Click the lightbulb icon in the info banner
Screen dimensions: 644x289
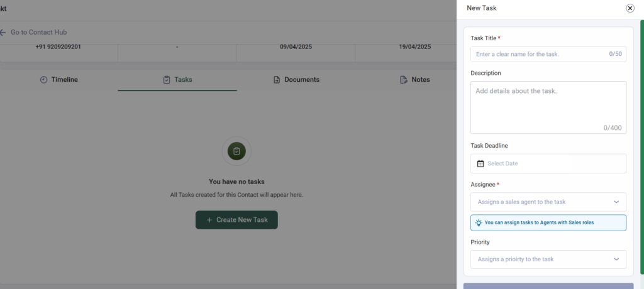479,222
